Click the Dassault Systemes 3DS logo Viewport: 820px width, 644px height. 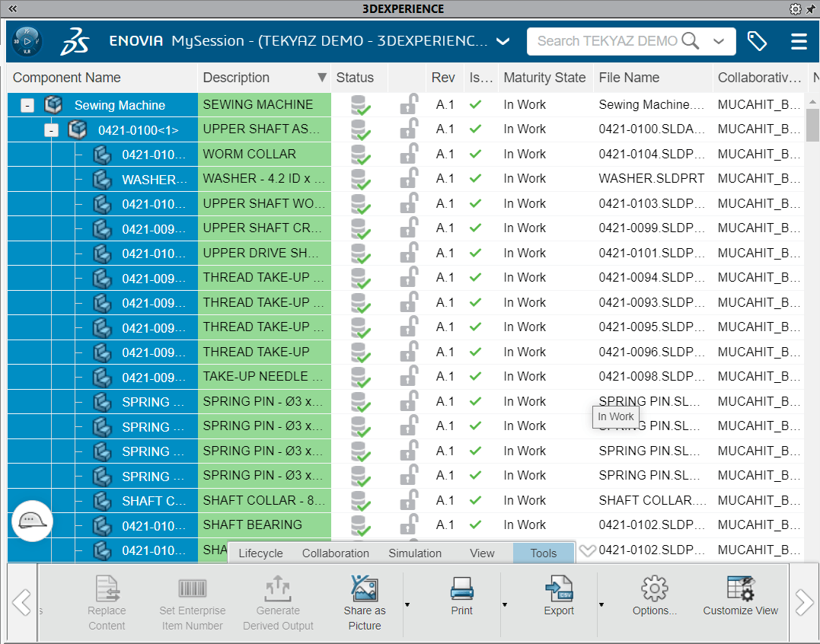coord(75,41)
